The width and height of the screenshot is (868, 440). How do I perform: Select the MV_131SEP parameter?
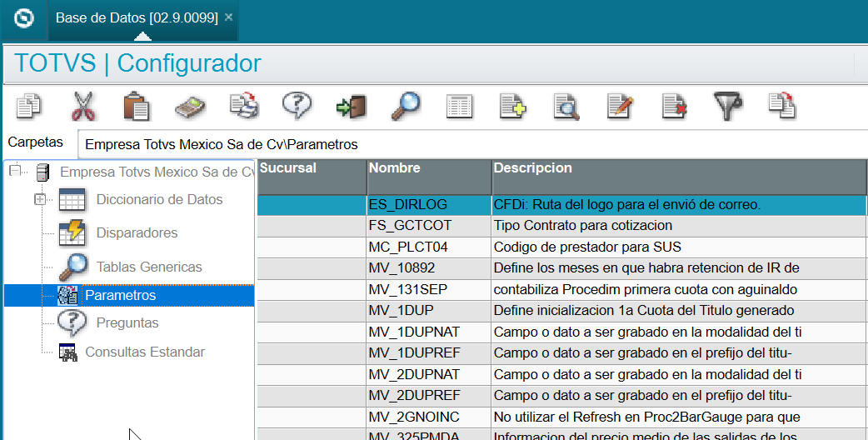point(408,289)
